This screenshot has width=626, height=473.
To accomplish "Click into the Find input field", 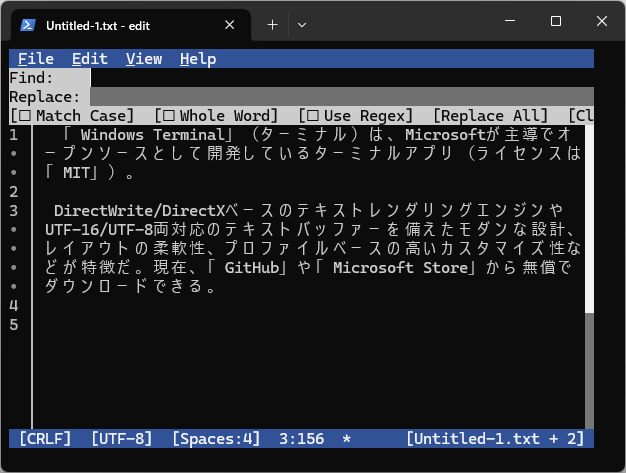I will pos(342,78).
